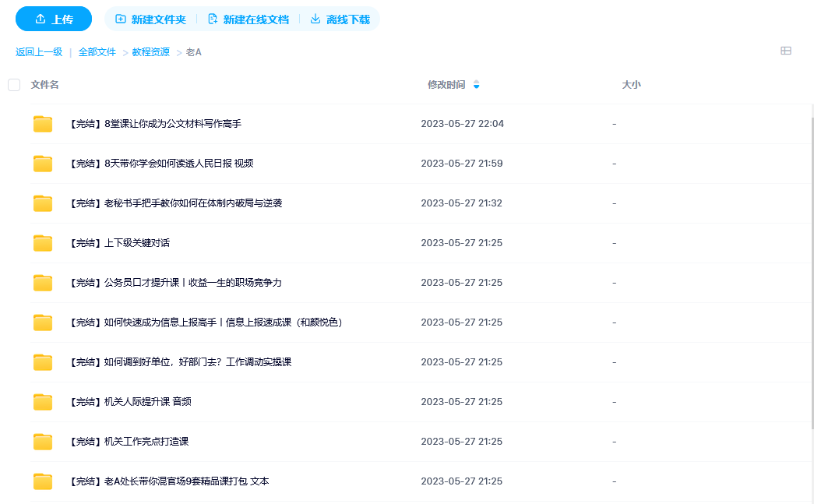The image size is (814, 504).
Task: Open 全部文件 in the breadcrumb
Action: pyautogui.click(x=96, y=51)
